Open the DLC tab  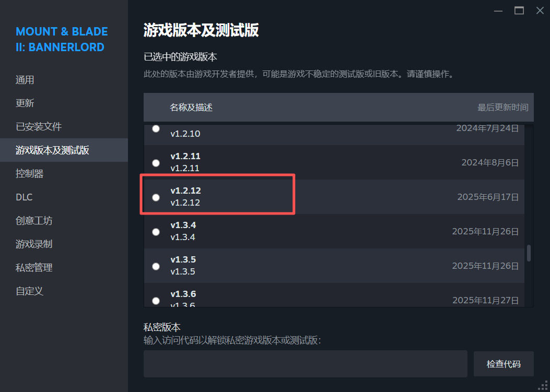tap(24, 197)
